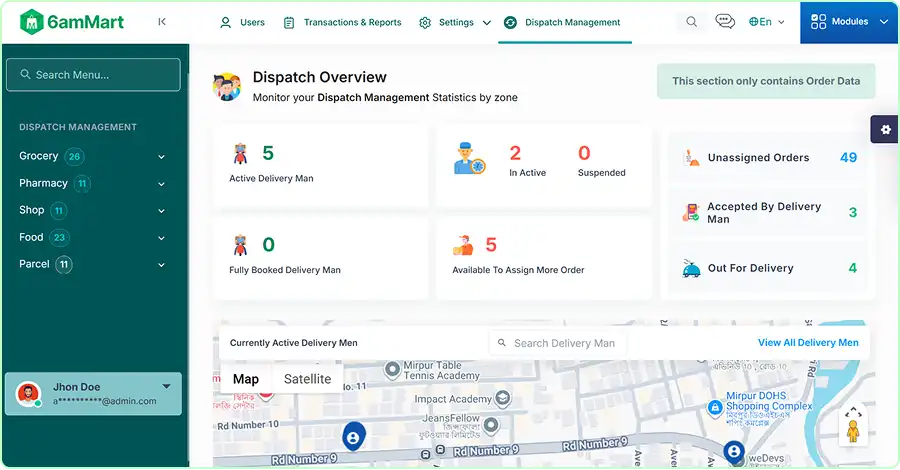Open Unassigned Orders row

click(x=768, y=158)
